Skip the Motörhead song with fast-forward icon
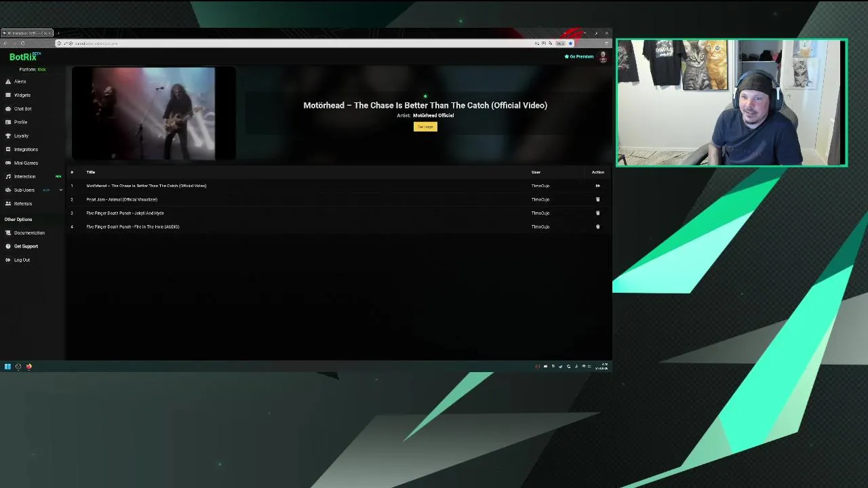The image size is (868, 488). [x=597, y=186]
